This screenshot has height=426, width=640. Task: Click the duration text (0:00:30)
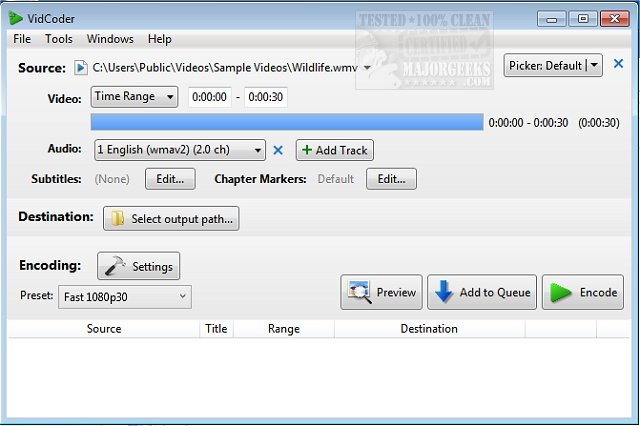pyautogui.click(x=599, y=123)
